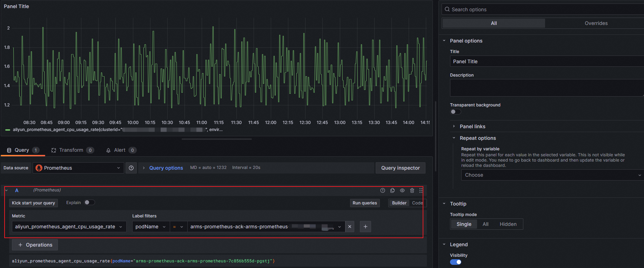Click Query inspector button

(x=401, y=168)
